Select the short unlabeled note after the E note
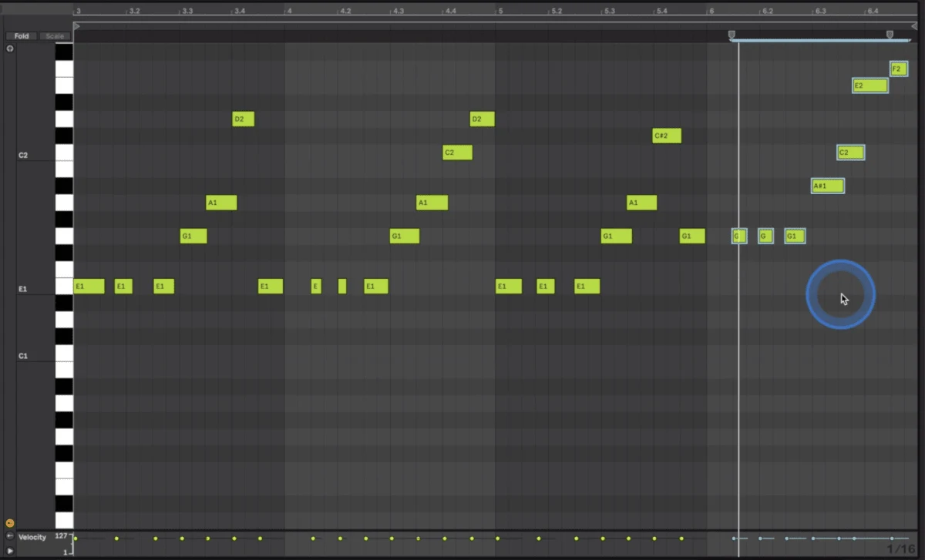The height and width of the screenshot is (560, 925). pos(342,287)
